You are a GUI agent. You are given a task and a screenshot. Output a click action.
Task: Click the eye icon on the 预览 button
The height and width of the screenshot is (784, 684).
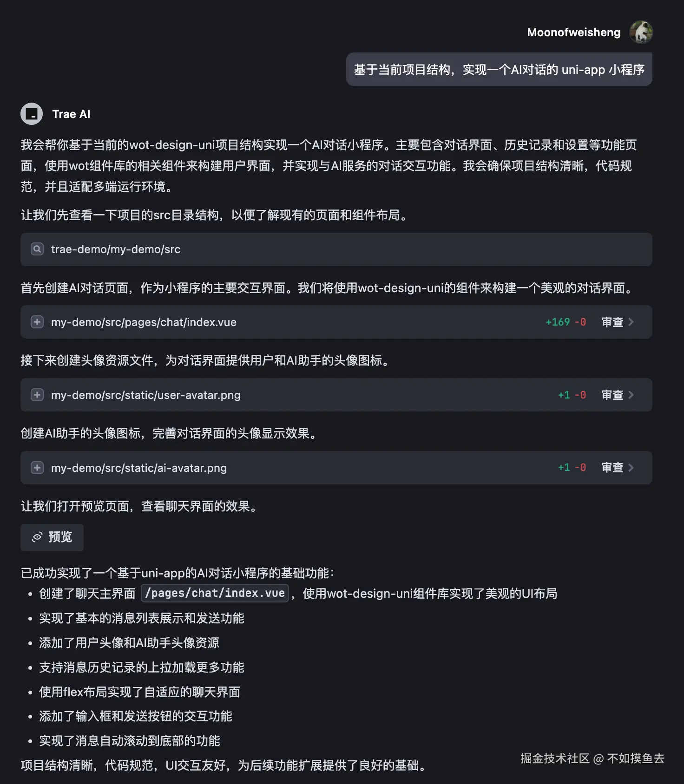(37, 537)
